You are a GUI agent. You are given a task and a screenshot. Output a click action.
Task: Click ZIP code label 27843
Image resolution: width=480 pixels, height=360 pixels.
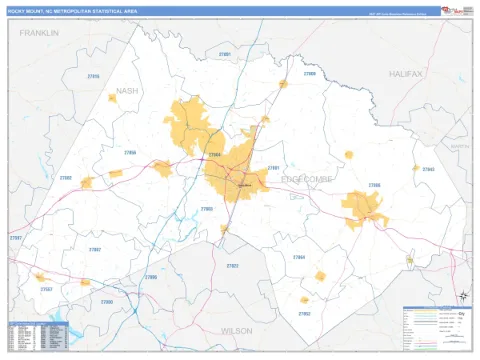pos(428,169)
